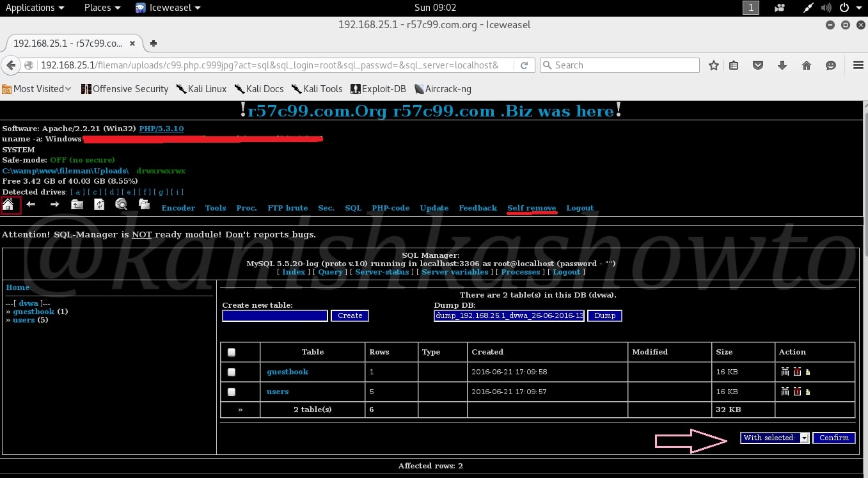Insert a row into users via its page icon
Image resolution: width=868 pixels, height=478 pixels.
808,392
